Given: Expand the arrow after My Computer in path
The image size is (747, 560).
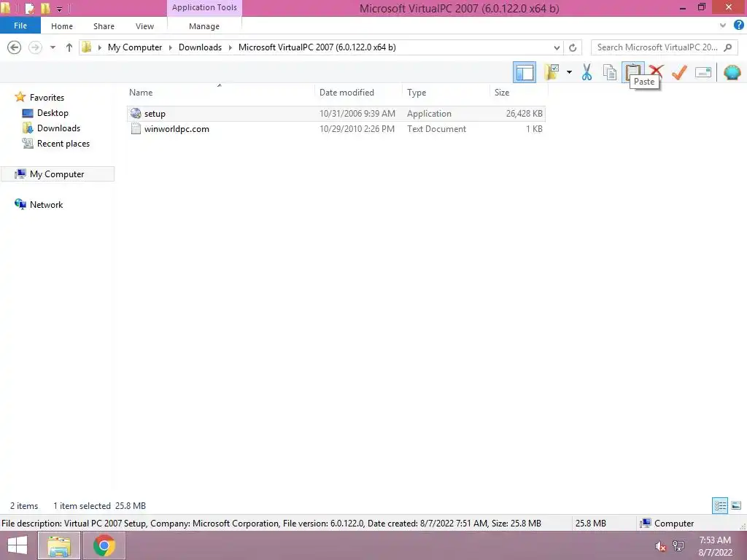Looking at the screenshot, I should [171, 47].
